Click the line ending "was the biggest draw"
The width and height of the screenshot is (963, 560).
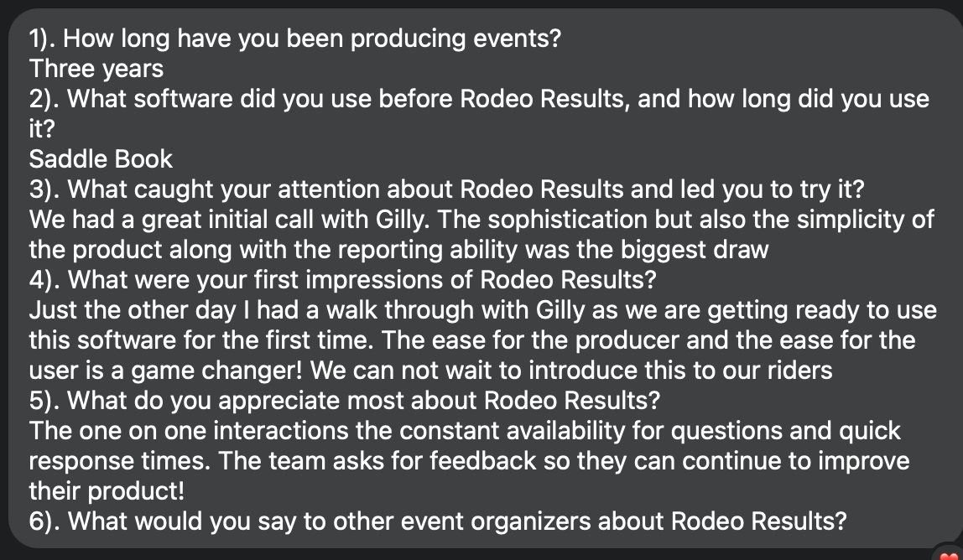coord(398,249)
